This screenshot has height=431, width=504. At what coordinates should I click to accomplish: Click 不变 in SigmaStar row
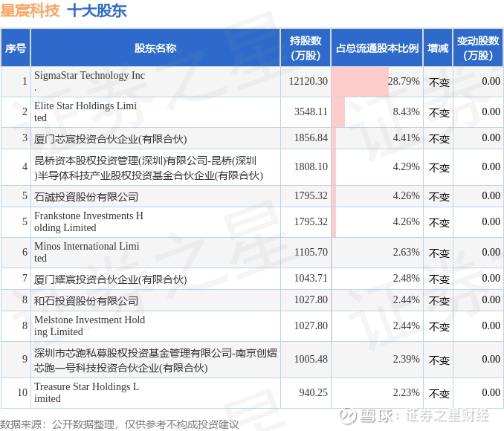(439, 82)
